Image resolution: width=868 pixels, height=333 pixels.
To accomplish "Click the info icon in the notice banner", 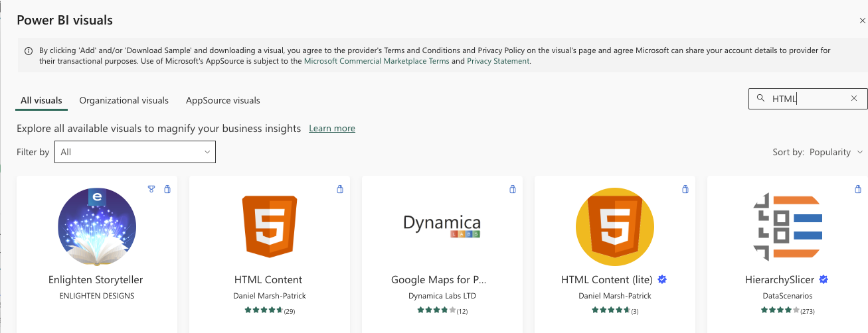I will [29, 51].
